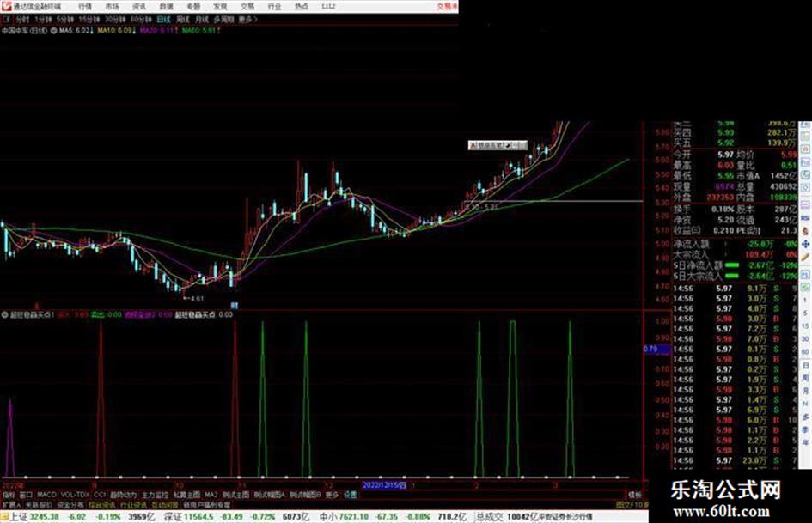Switch to 1分钟 period tab

tap(43, 19)
